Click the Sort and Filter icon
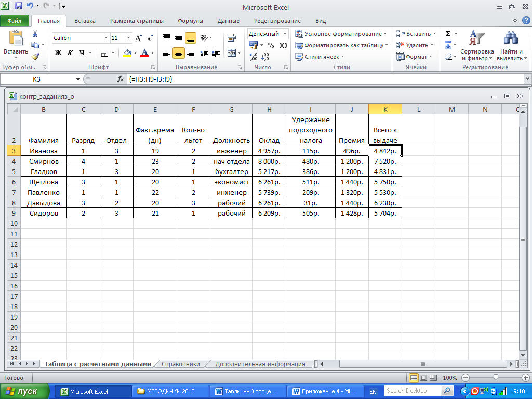This screenshot has height=399, width=532. point(477,37)
